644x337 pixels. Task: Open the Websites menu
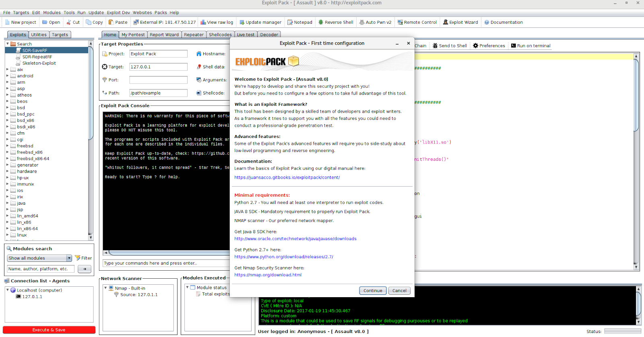coord(142,12)
